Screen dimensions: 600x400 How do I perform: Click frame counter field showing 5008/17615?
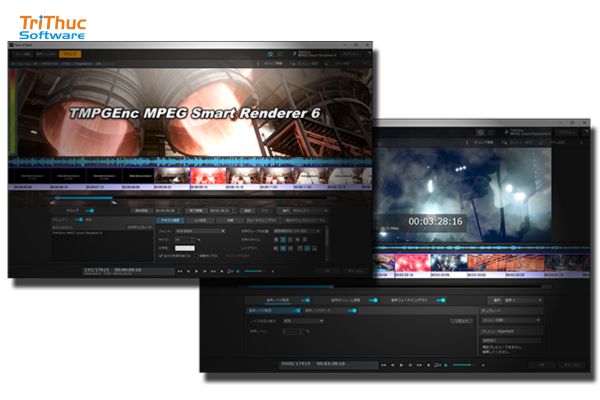tap(328, 365)
